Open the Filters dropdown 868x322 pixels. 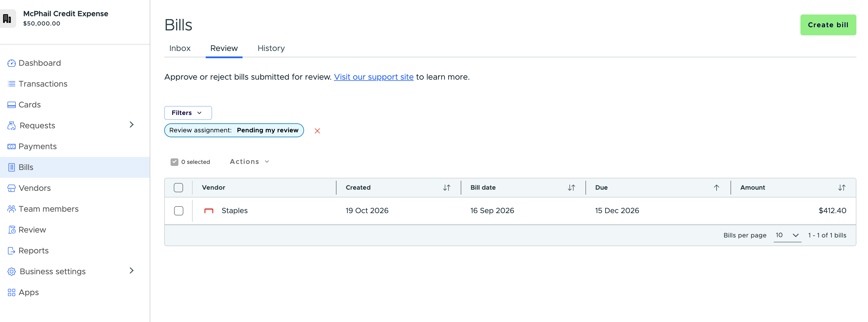click(188, 113)
